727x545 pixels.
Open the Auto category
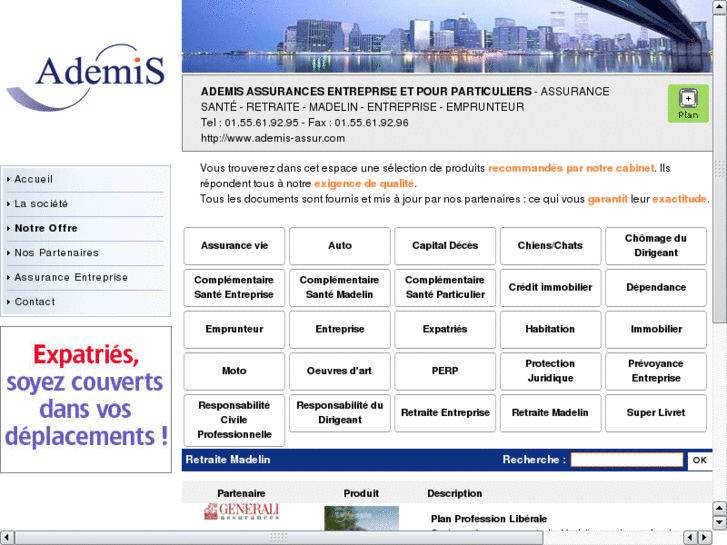tap(340, 246)
